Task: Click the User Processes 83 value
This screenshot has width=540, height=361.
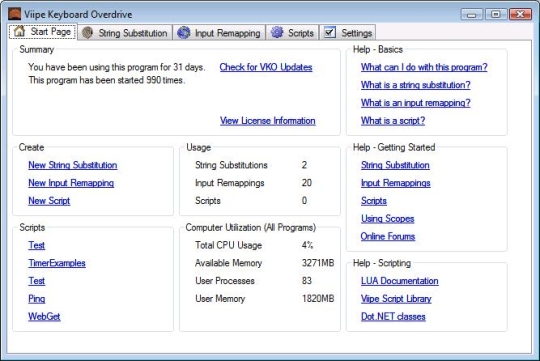Action: 307,281
